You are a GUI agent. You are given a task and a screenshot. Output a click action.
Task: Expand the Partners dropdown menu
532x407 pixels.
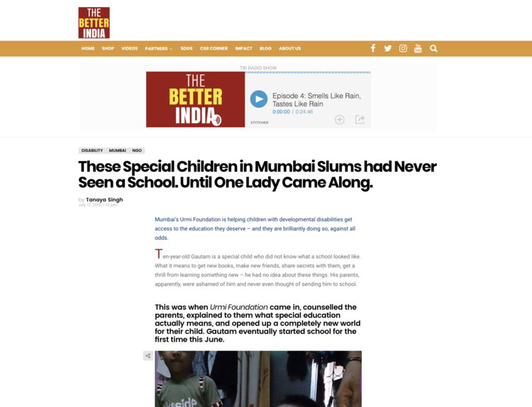(158, 48)
